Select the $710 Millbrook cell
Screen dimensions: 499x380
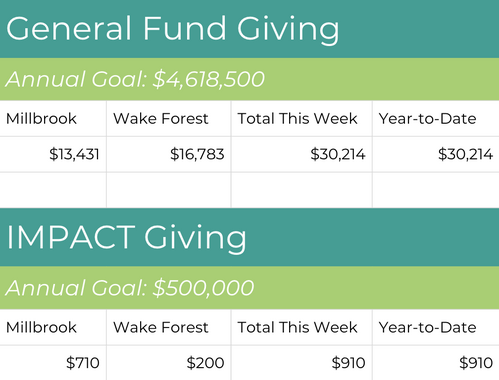pyautogui.click(x=53, y=363)
